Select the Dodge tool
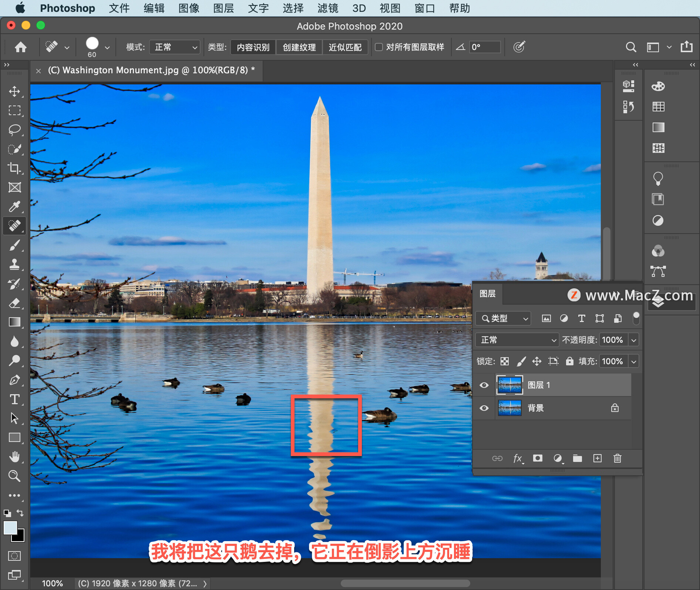700x590 pixels. [x=14, y=361]
